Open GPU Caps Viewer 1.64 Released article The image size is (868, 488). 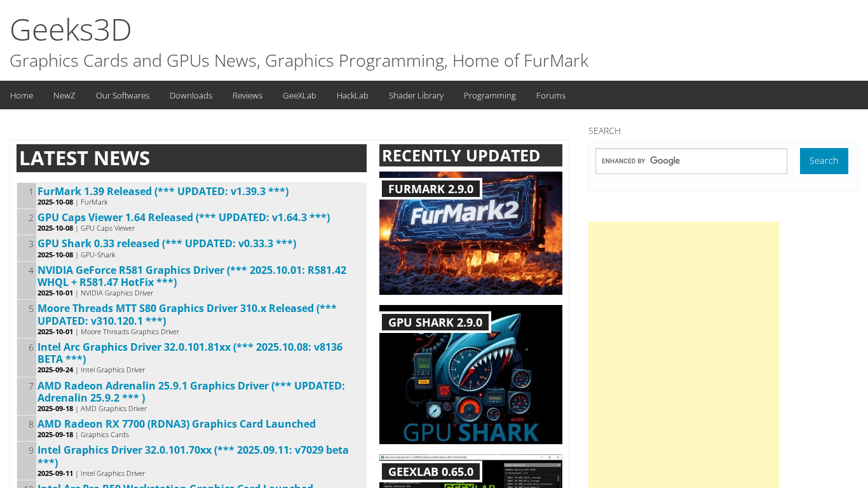184,217
